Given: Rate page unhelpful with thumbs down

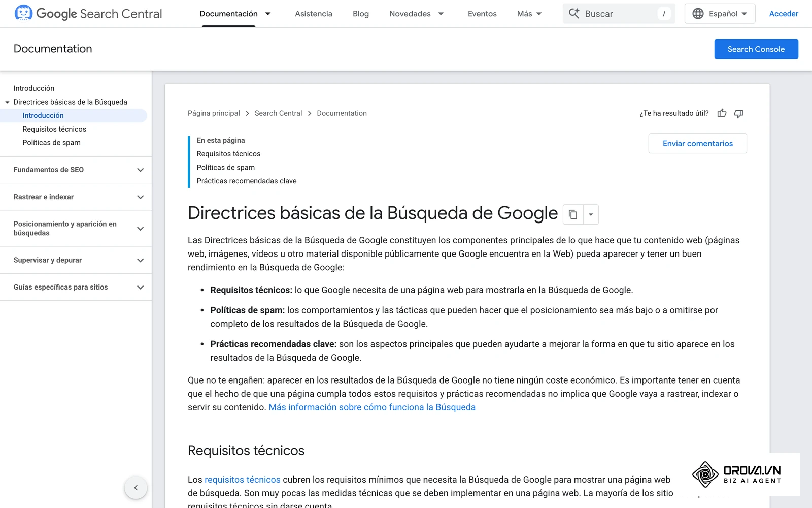Looking at the screenshot, I should click(738, 113).
